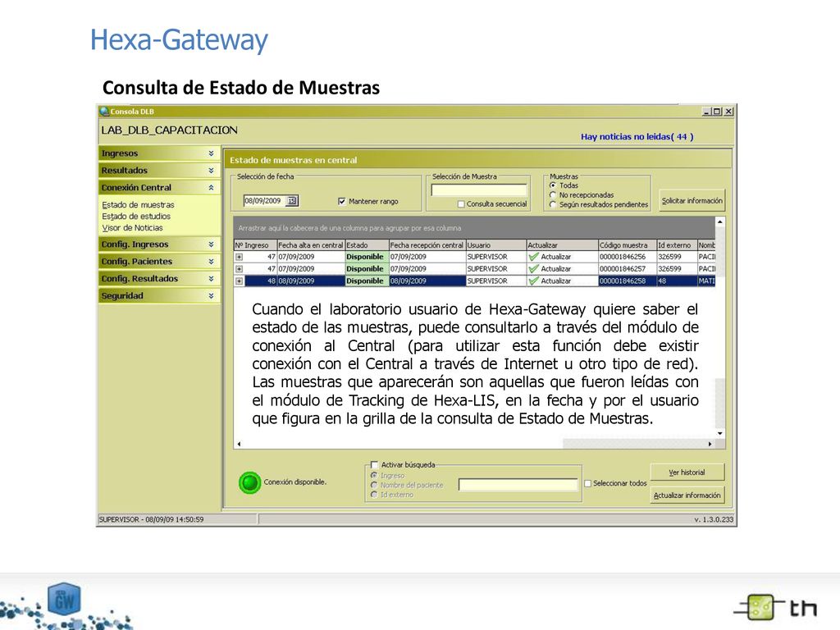
Task: Expand the Config. Ingresos section chevron
Action: (x=211, y=244)
